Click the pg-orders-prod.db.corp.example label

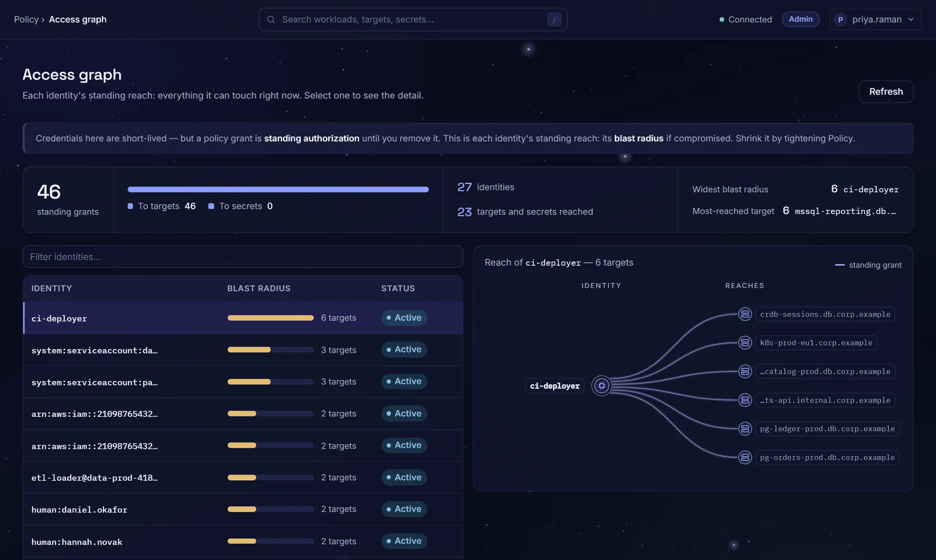(827, 457)
